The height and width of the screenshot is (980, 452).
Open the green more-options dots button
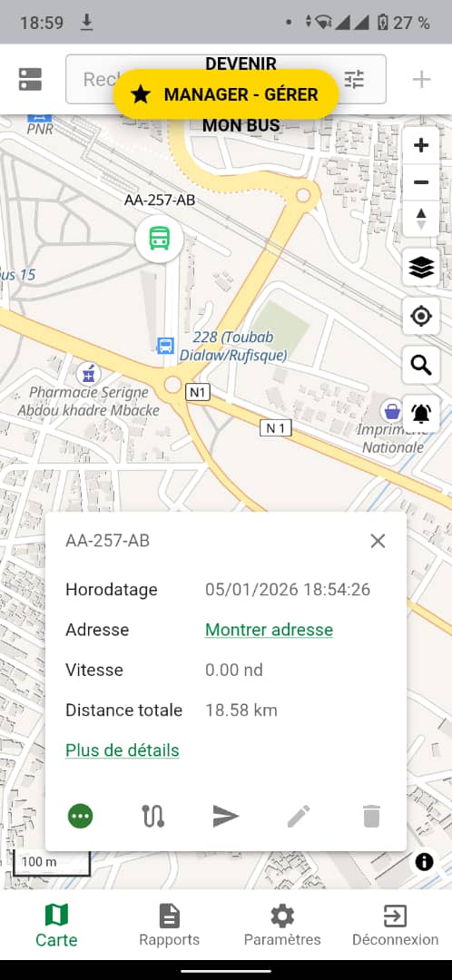81,817
